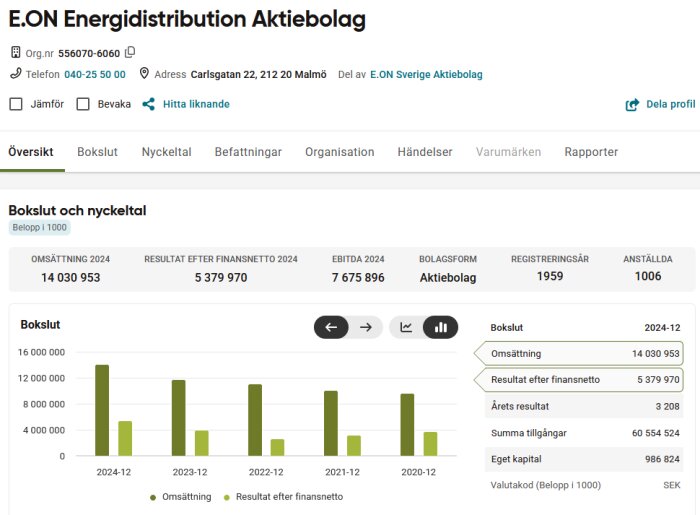Open the Organisation tab
This screenshot has width=700, height=515.
coord(340,152)
